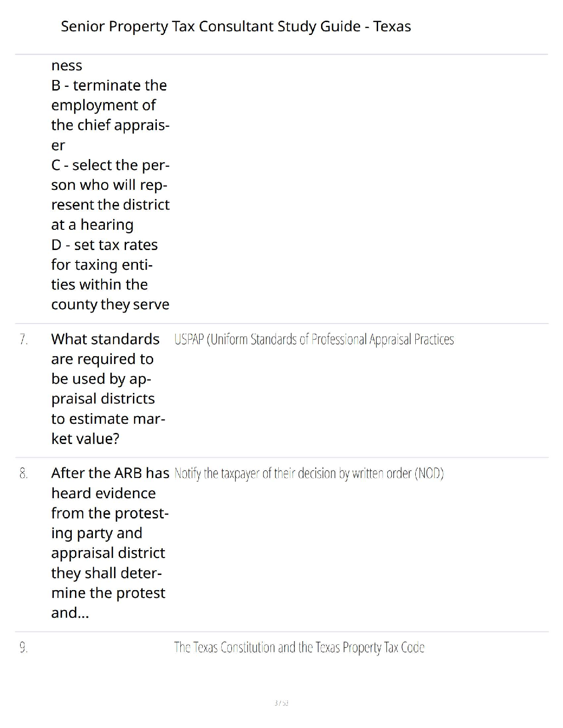
Task: Click the question number 8
Action: click(x=24, y=473)
